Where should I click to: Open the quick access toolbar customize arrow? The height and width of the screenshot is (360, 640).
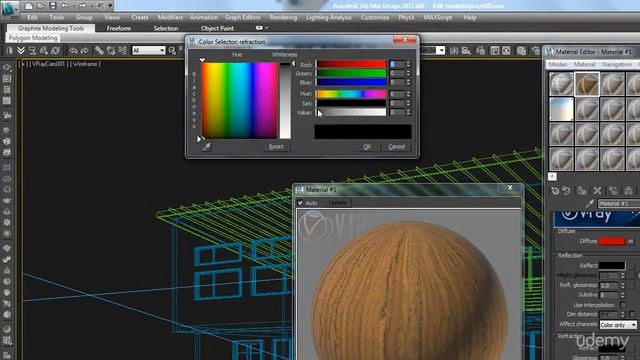click(110, 6)
